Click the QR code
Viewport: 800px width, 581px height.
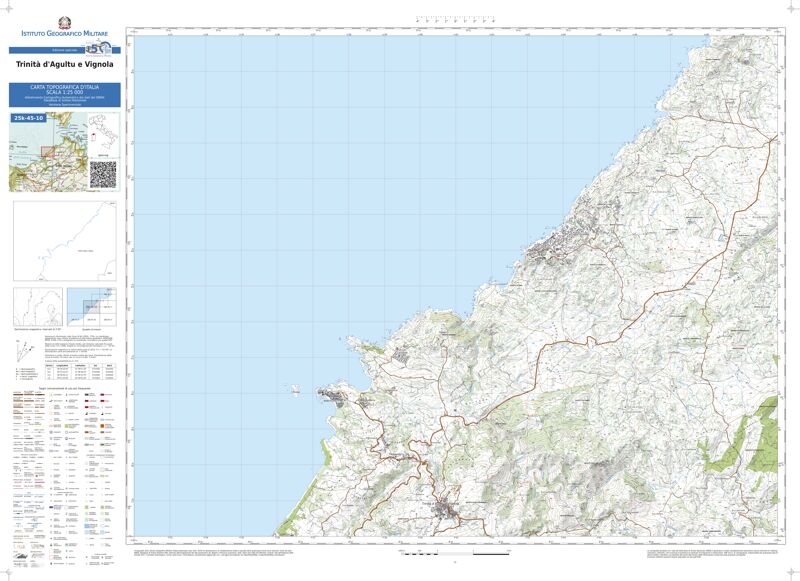pyautogui.click(x=104, y=174)
